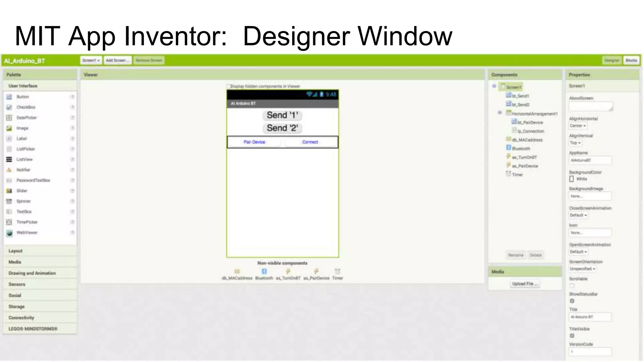The width and height of the screenshot is (644, 362).
Task: Select the Spinner component icon
Action: (x=9, y=201)
